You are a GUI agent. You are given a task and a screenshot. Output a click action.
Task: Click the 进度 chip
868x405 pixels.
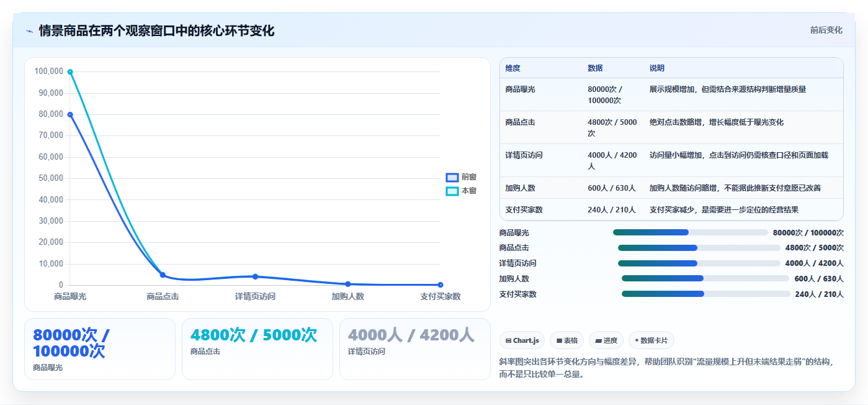[606, 340]
